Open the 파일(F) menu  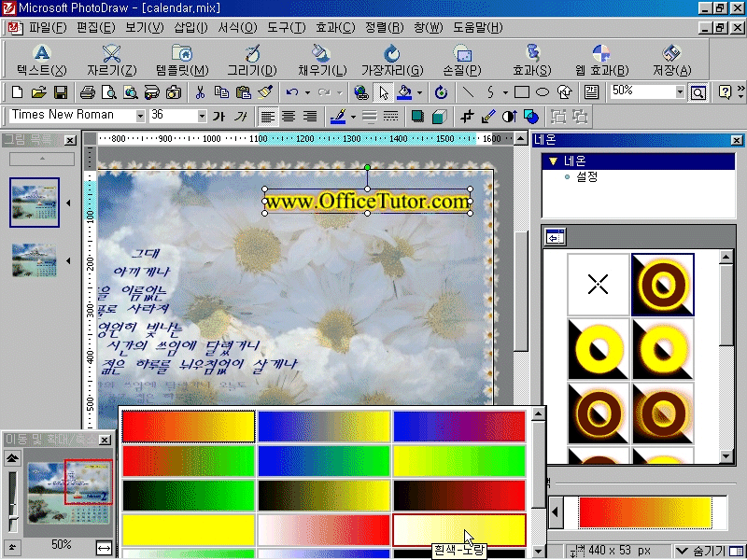[48, 28]
